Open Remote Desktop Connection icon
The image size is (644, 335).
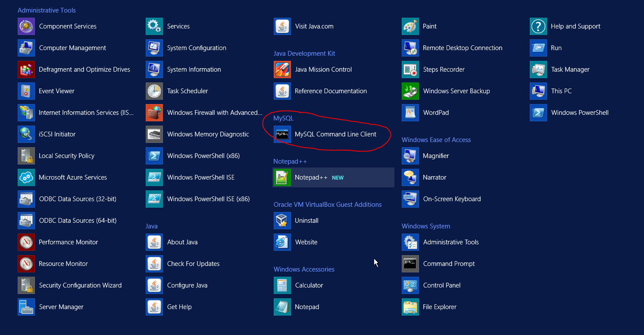click(x=410, y=48)
